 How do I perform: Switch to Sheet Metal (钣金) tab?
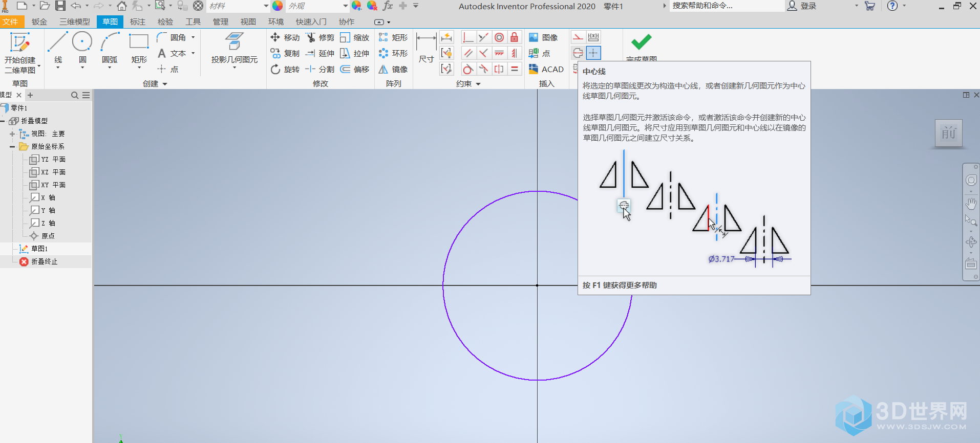click(x=39, y=22)
